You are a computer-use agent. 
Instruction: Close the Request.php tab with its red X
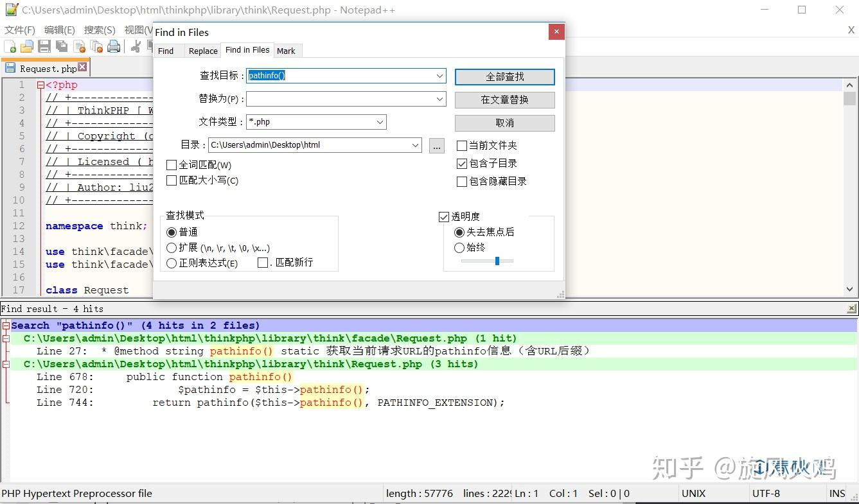coord(82,67)
